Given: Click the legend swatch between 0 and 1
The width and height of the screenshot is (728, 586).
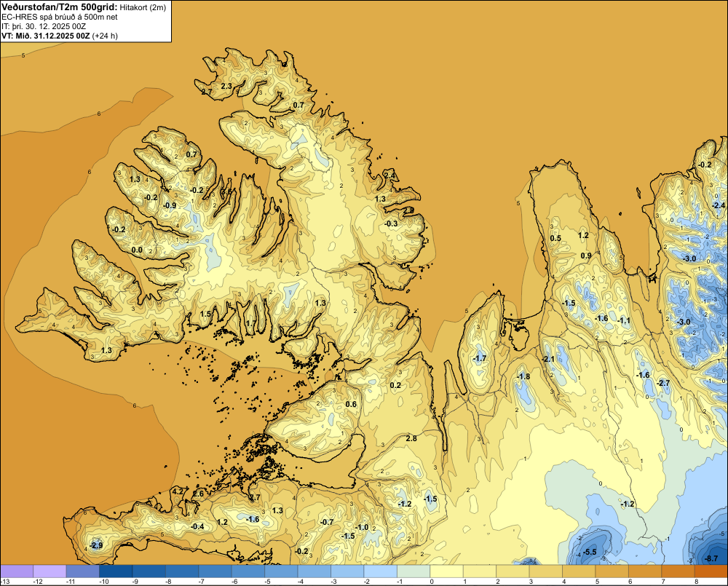Looking at the screenshot, I should click(x=447, y=571).
